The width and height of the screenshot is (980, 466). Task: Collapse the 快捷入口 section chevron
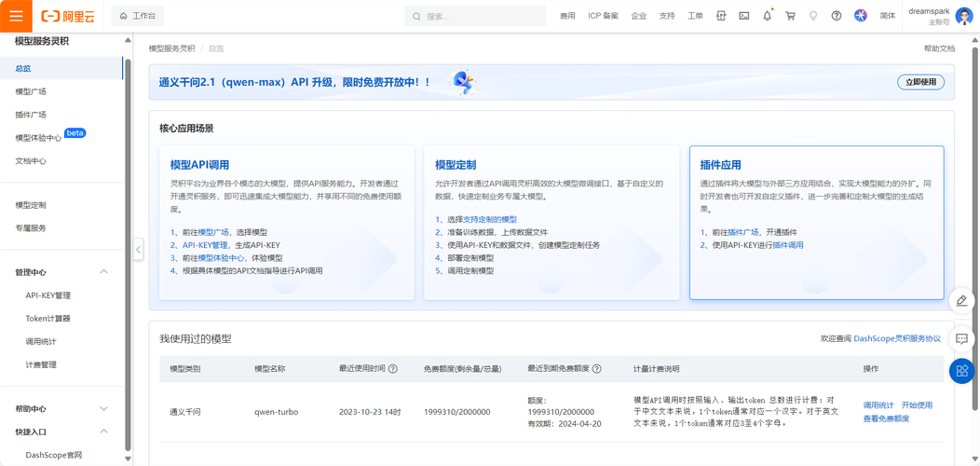[x=104, y=431]
